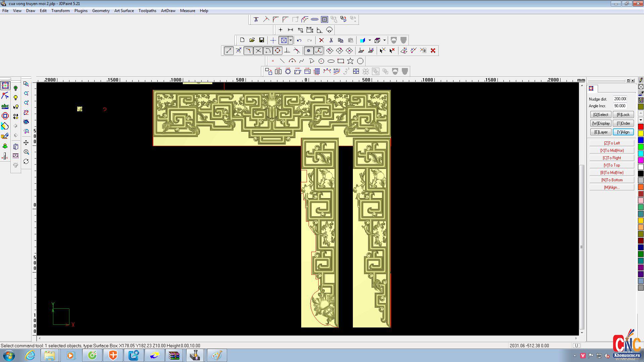This screenshot has width=644, height=362.
Task: Select the star shape drawing tool
Action: [350, 61]
